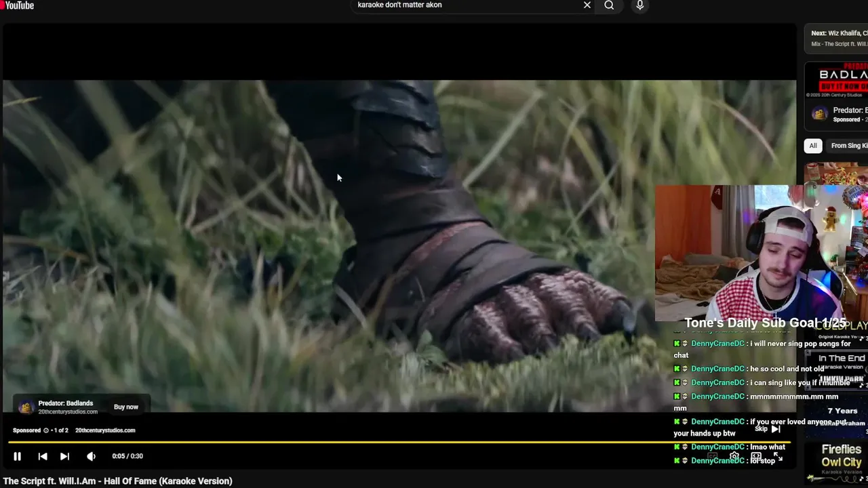The width and height of the screenshot is (868, 488).
Task: Click the 0:05 / 0:30 time display
Action: pyautogui.click(x=127, y=456)
